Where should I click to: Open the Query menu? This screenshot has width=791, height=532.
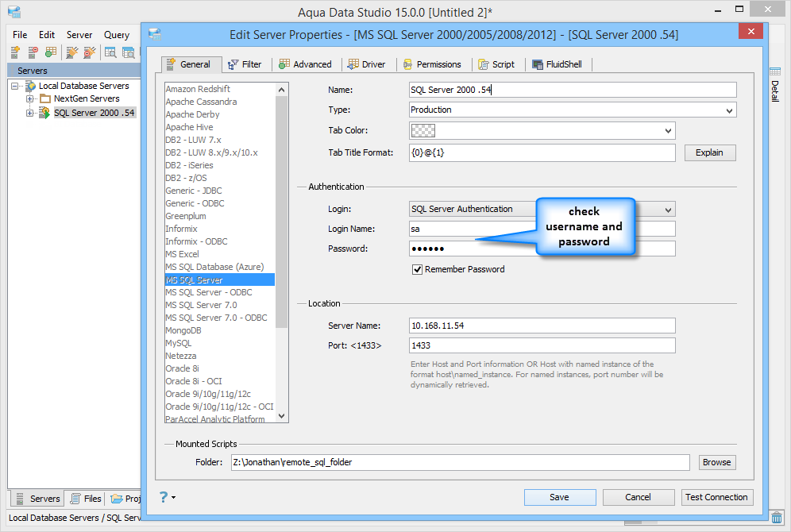click(x=117, y=35)
